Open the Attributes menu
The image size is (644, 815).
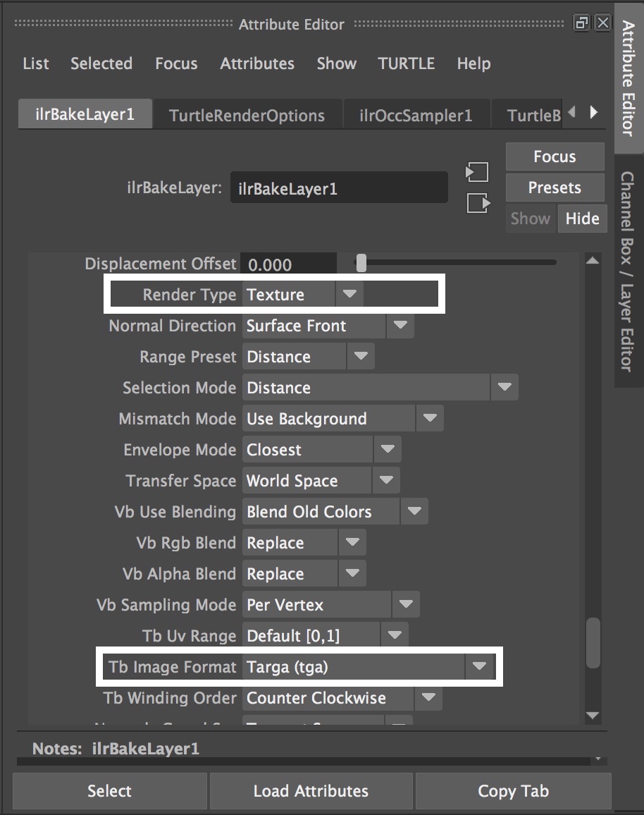[257, 63]
